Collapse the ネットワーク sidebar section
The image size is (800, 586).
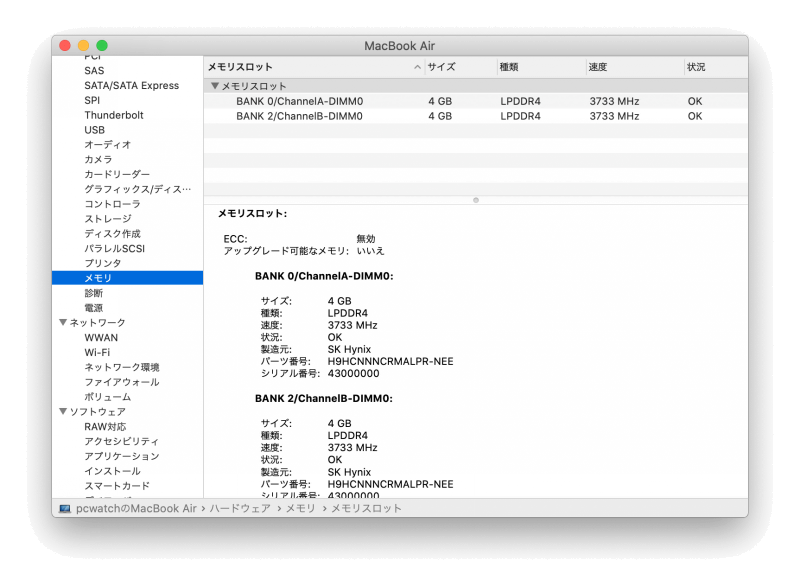tap(63, 322)
